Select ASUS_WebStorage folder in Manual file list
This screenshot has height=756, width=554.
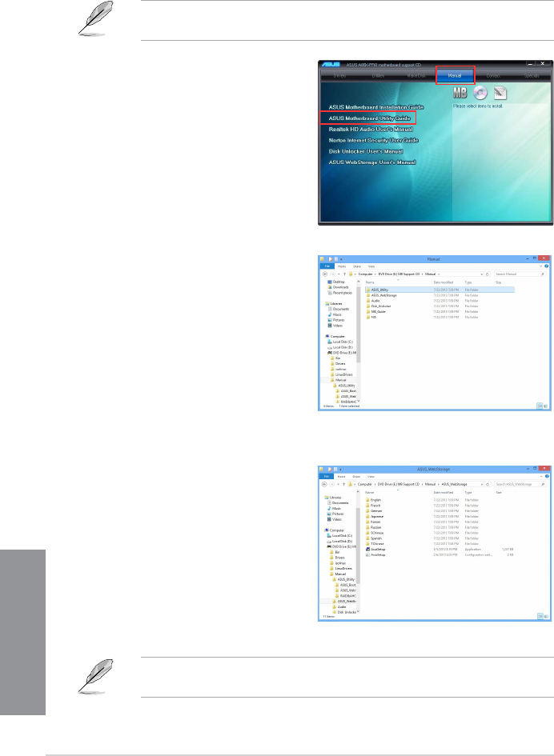[381, 295]
